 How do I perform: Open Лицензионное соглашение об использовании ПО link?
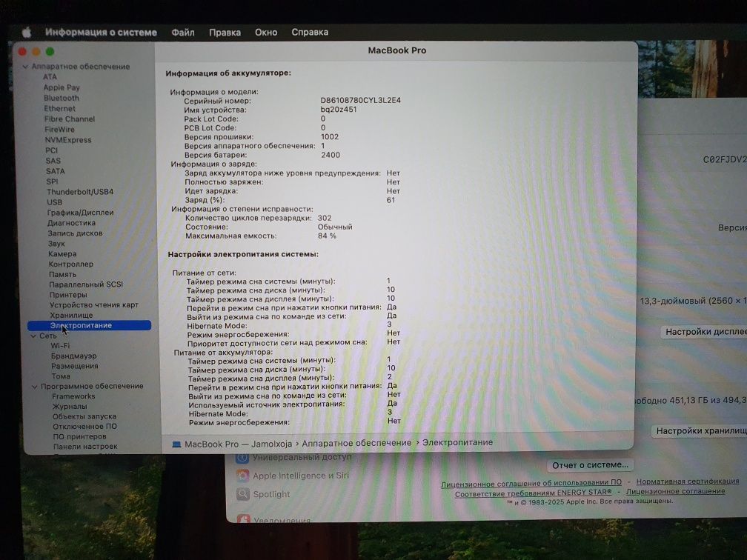[x=531, y=483]
